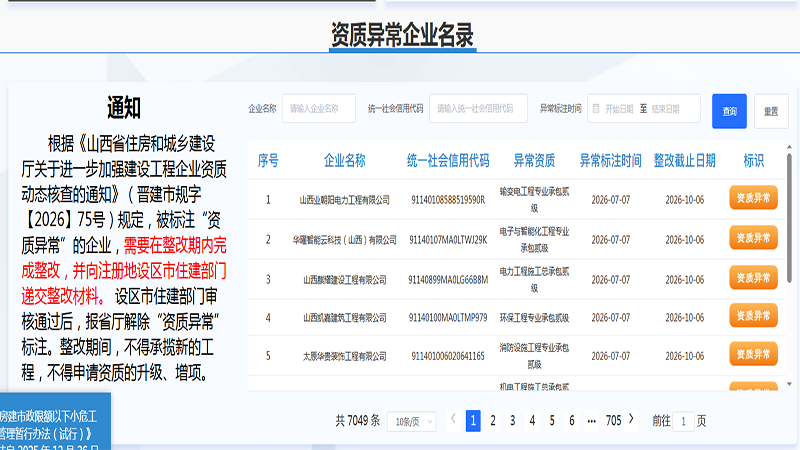Select page 3 in pagination
The height and width of the screenshot is (450, 800).
tap(513, 421)
